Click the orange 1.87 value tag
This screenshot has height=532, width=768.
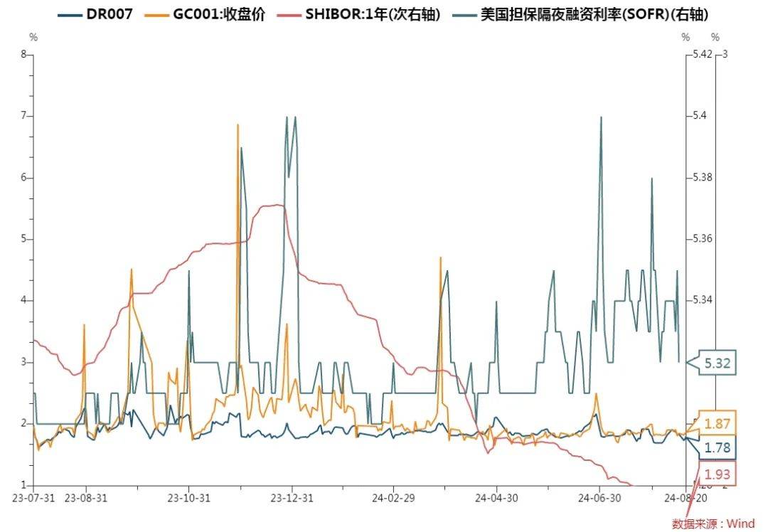[716, 423]
